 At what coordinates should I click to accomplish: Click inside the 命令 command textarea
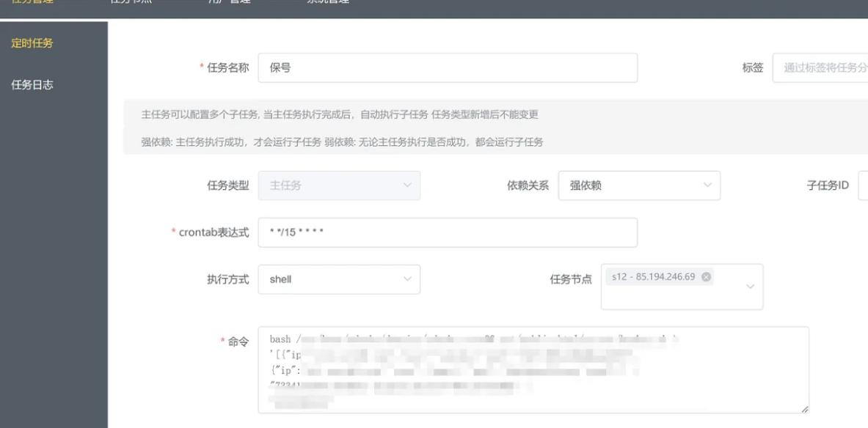click(x=533, y=370)
